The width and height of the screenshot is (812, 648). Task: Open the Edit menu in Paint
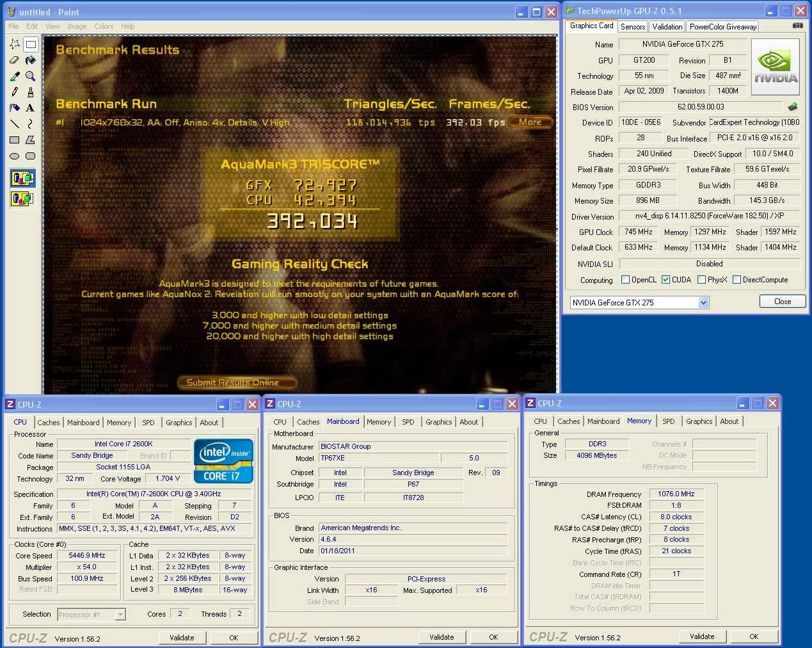32,26
